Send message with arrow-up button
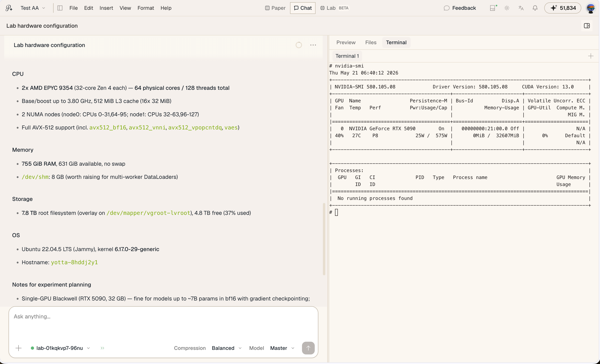The image size is (600, 364). click(308, 348)
